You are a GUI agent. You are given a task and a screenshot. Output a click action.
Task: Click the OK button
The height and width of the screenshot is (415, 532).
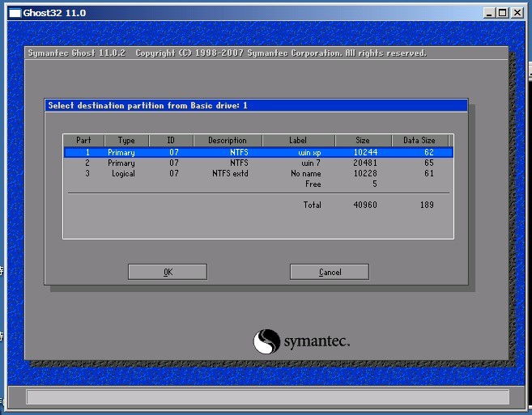pyautogui.click(x=168, y=272)
